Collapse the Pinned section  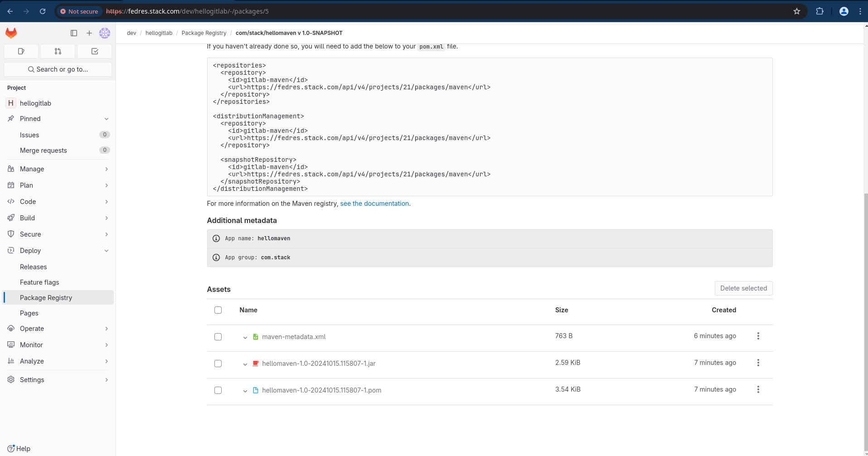[x=107, y=118]
